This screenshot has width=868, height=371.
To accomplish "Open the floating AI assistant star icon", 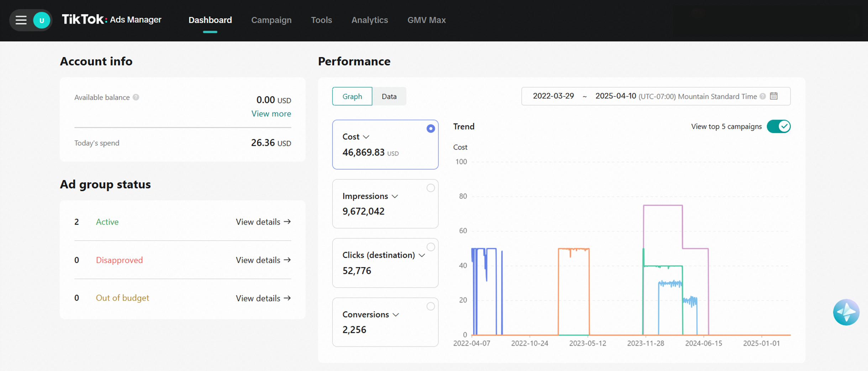I will tap(846, 312).
